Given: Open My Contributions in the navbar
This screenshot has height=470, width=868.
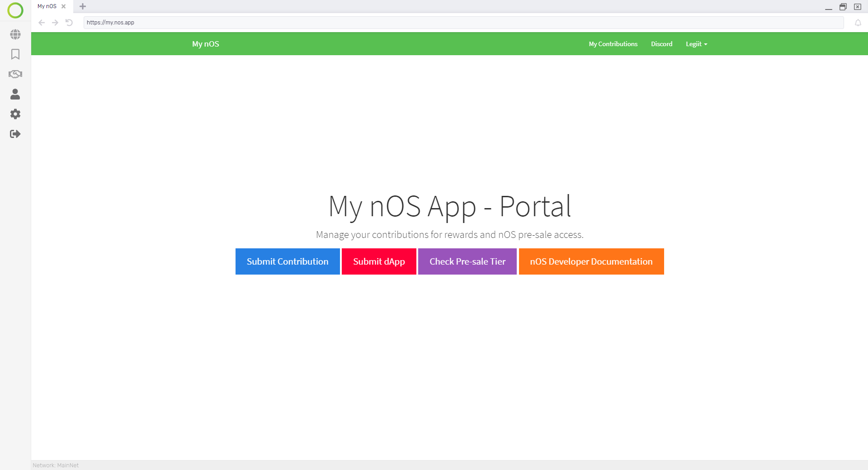Looking at the screenshot, I should click(613, 44).
